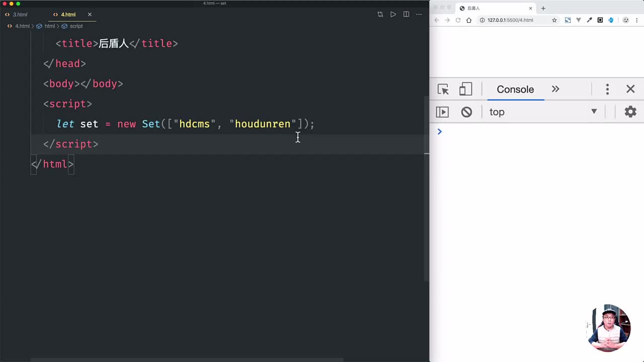
Task: Go forward in the browser
Action: (x=447, y=20)
